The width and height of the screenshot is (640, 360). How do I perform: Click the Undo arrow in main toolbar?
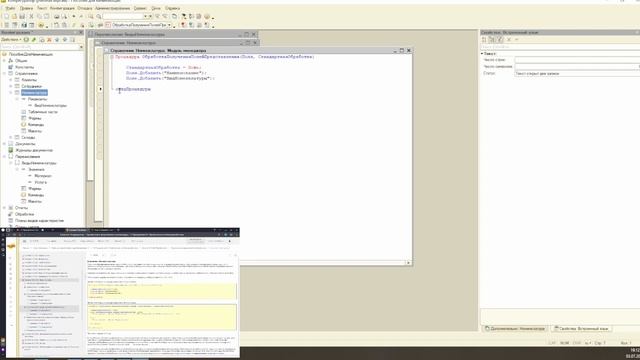pos(74,16)
